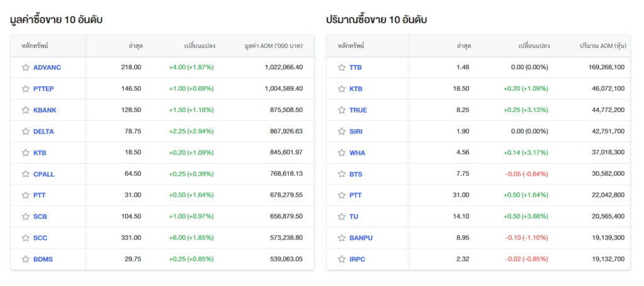Open PTT link in the volume table
This screenshot has width=644, height=286.
tap(356, 195)
